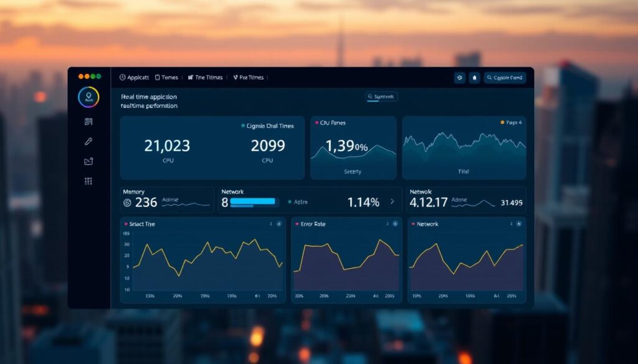Open the dropdown on Network chart panel
Image resolution: width=638 pixels, height=364 pixels.
click(x=517, y=224)
